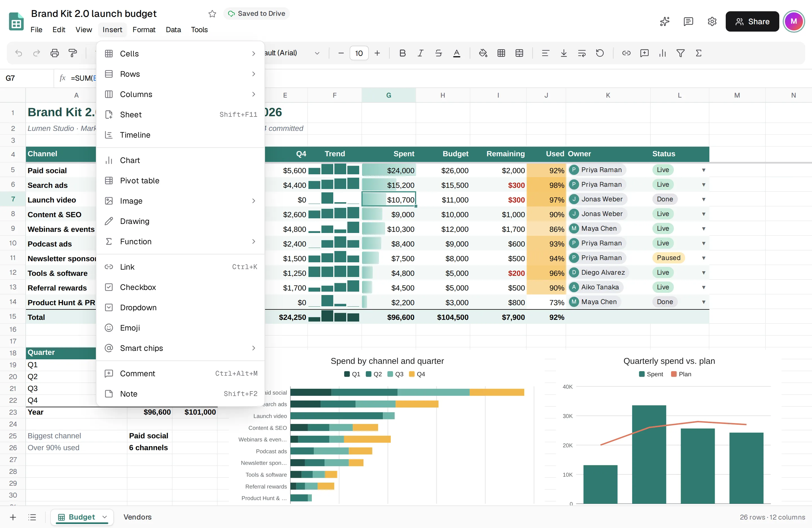The width and height of the screenshot is (812, 528).
Task: Open status dropdown for Launch video row
Action: pos(703,199)
